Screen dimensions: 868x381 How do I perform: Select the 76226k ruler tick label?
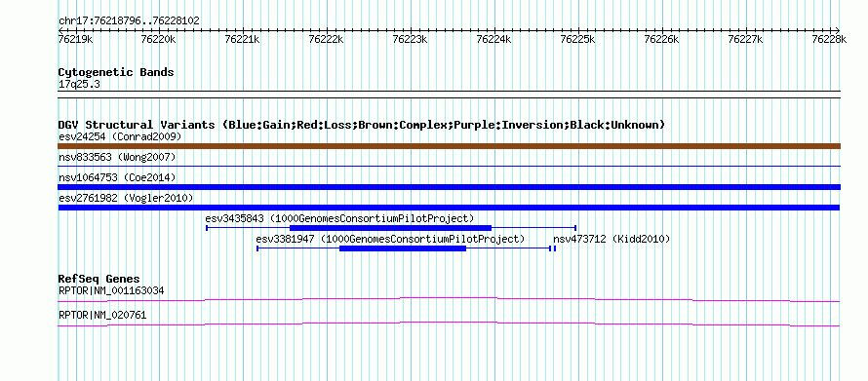point(662,39)
